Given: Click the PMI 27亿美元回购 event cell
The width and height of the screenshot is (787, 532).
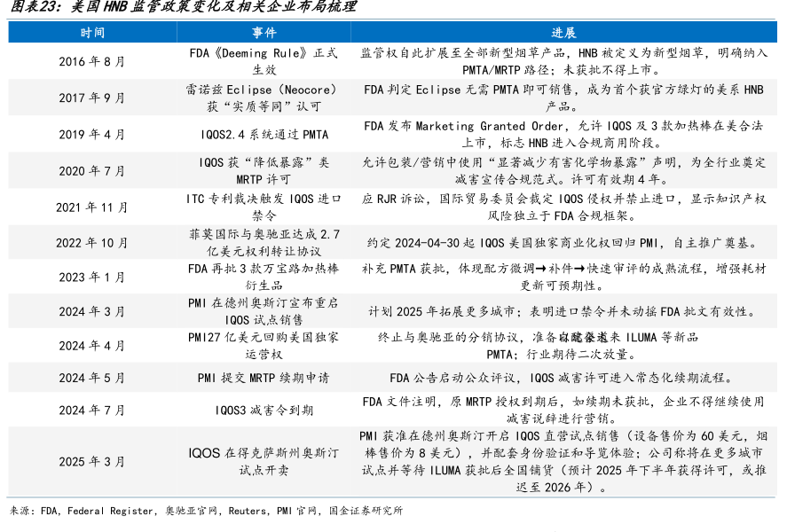Looking at the screenshot, I should [264, 345].
